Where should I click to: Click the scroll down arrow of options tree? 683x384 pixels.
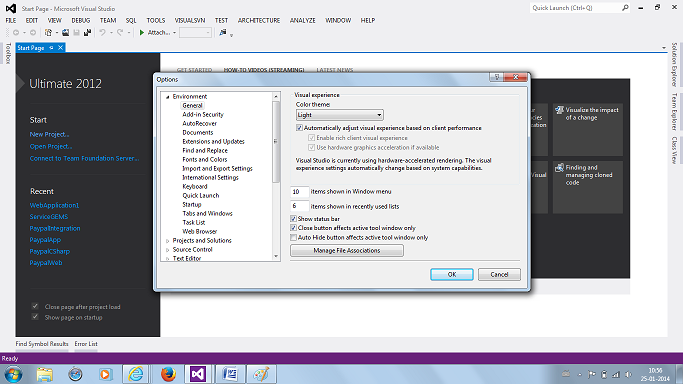point(276,256)
